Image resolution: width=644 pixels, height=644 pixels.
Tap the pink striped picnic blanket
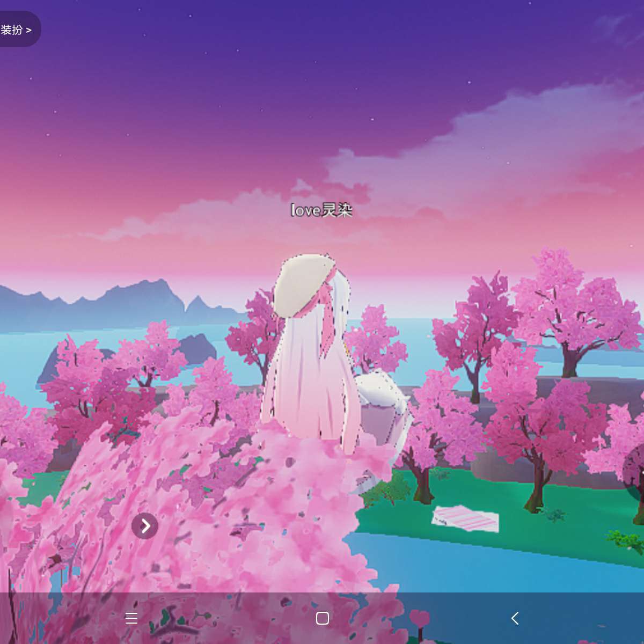(x=465, y=518)
